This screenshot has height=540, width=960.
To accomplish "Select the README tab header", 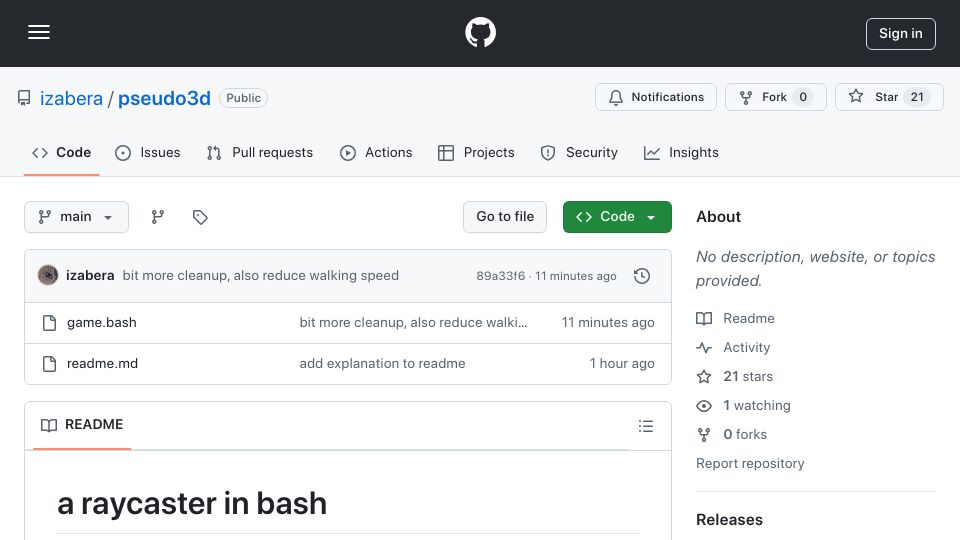I will [x=82, y=425].
